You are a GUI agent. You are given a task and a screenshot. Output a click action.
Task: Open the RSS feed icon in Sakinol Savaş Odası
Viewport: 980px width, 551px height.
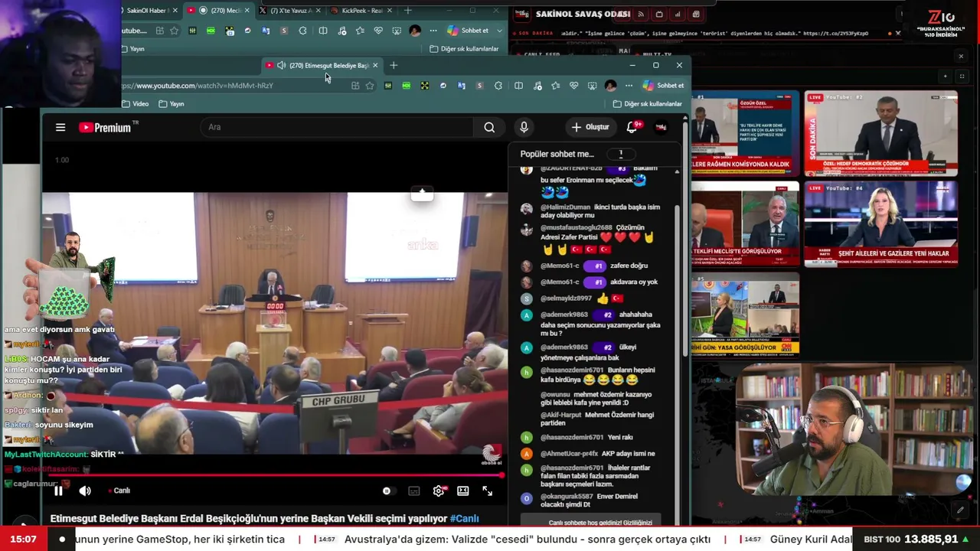(x=641, y=15)
